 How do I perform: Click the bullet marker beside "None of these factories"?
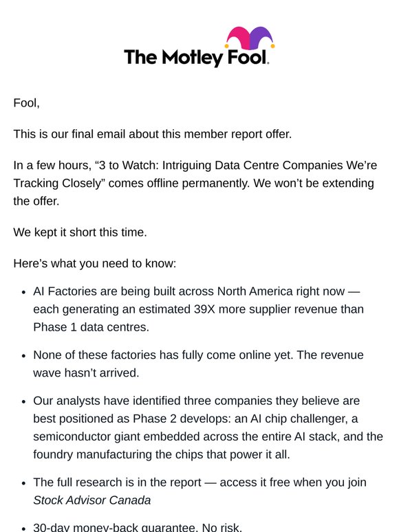[23, 355]
